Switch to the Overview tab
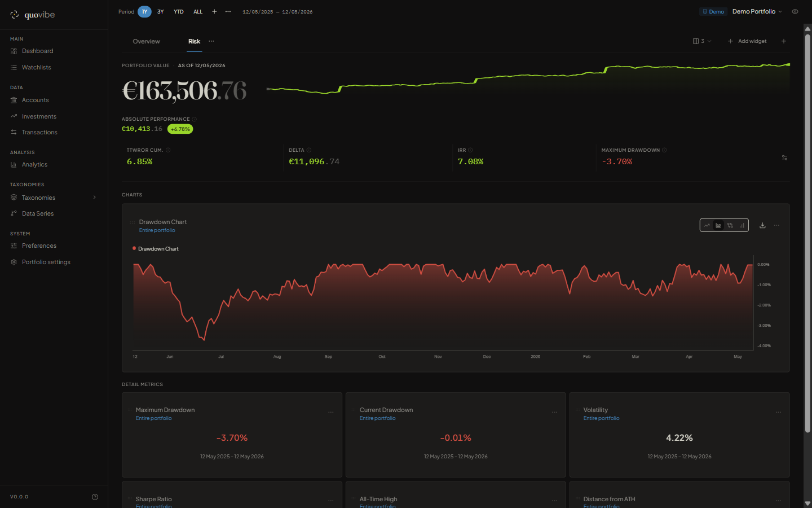The width and height of the screenshot is (812, 508). point(146,41)
